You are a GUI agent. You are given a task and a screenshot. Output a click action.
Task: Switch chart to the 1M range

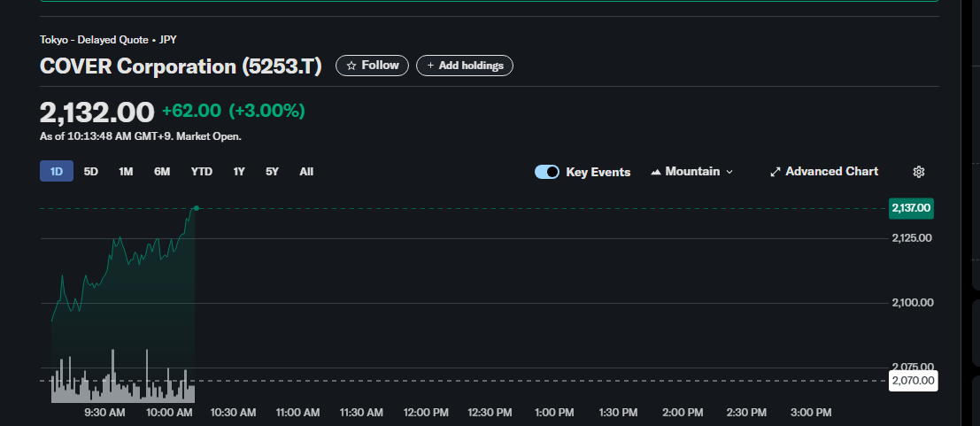[x=126, y=172]
